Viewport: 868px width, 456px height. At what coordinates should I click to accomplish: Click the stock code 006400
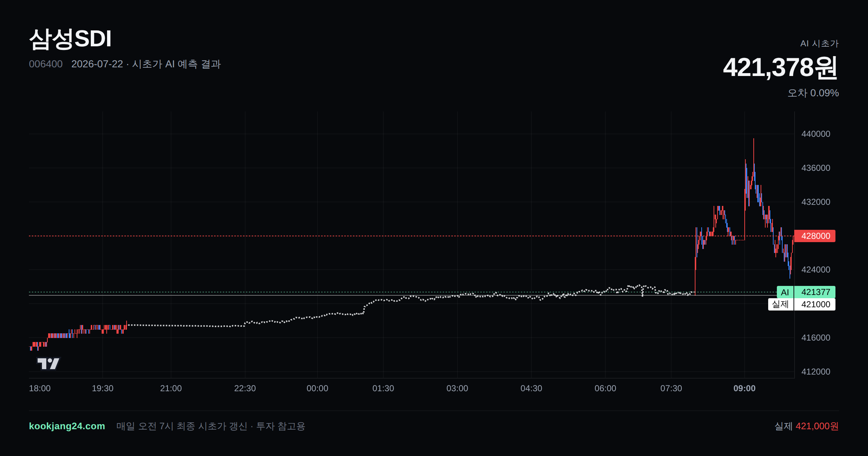coord(46,64)
